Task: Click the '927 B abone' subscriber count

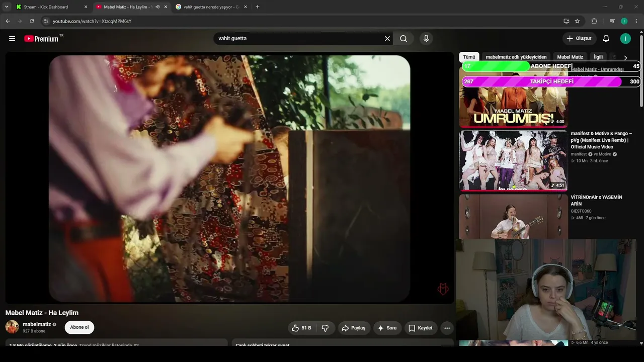Action: [34, 331]
